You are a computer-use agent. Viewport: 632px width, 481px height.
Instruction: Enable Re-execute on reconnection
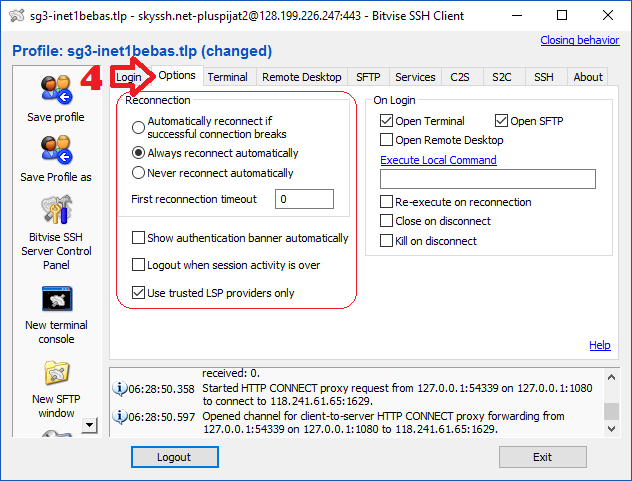386,202
